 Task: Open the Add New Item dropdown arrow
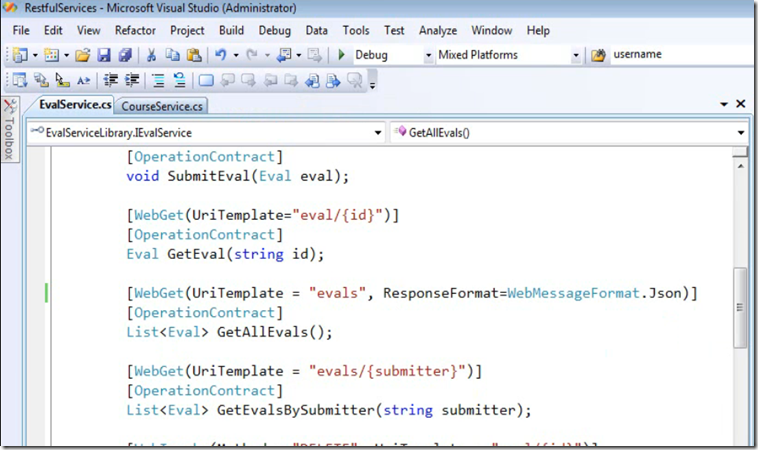[67, 55]
